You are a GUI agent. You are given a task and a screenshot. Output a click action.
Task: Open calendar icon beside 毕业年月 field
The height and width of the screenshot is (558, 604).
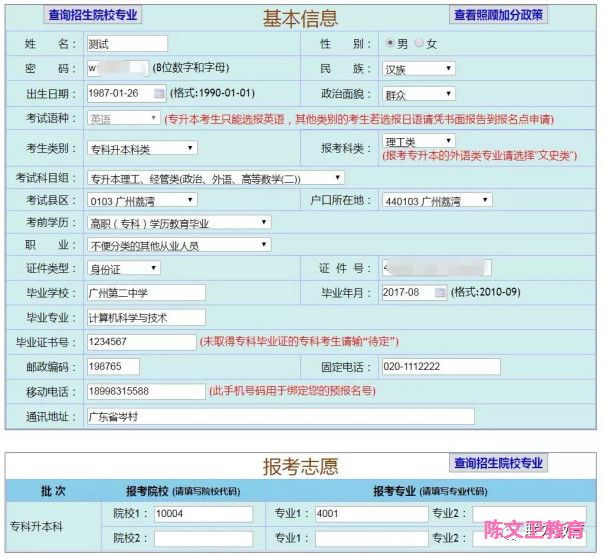point(440,292)
